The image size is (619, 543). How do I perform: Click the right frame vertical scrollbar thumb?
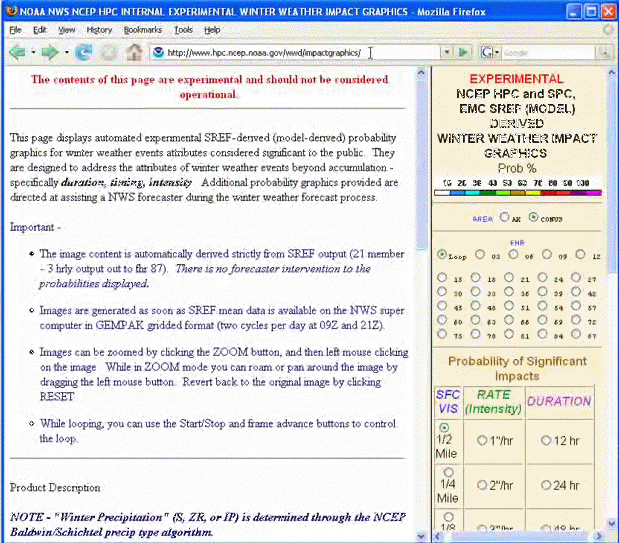[x=611, y=175]
